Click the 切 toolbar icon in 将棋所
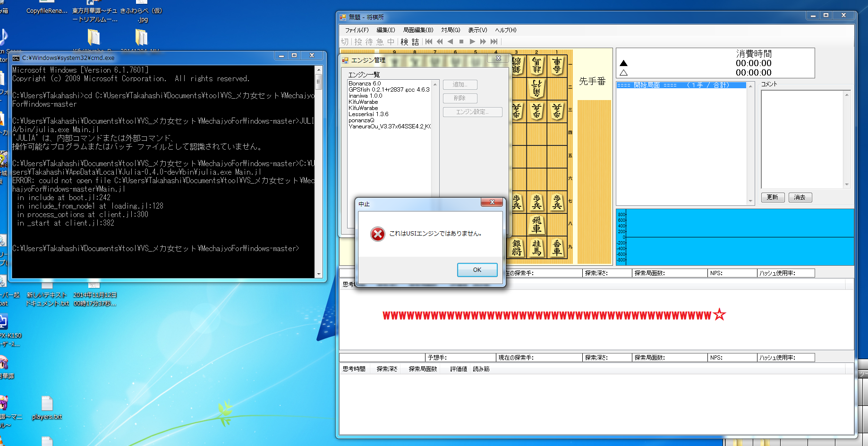 (x=345, y=42)
